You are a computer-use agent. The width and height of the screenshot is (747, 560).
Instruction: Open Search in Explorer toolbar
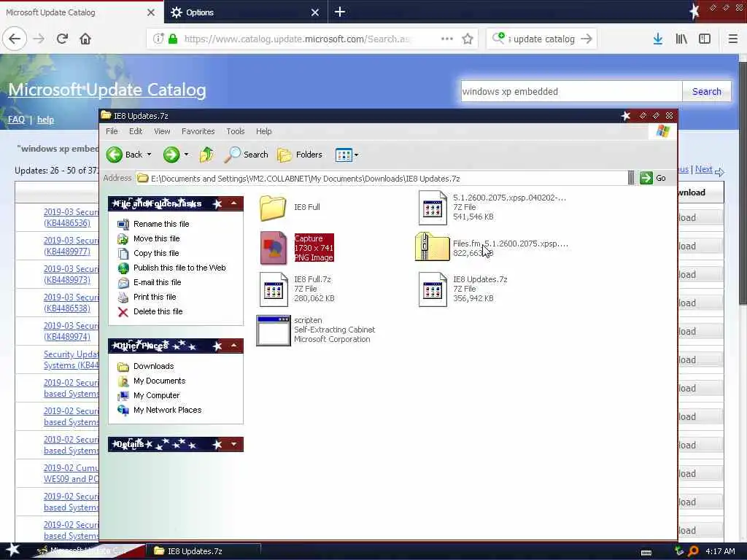pyautogui.click(x=246, y=155)
